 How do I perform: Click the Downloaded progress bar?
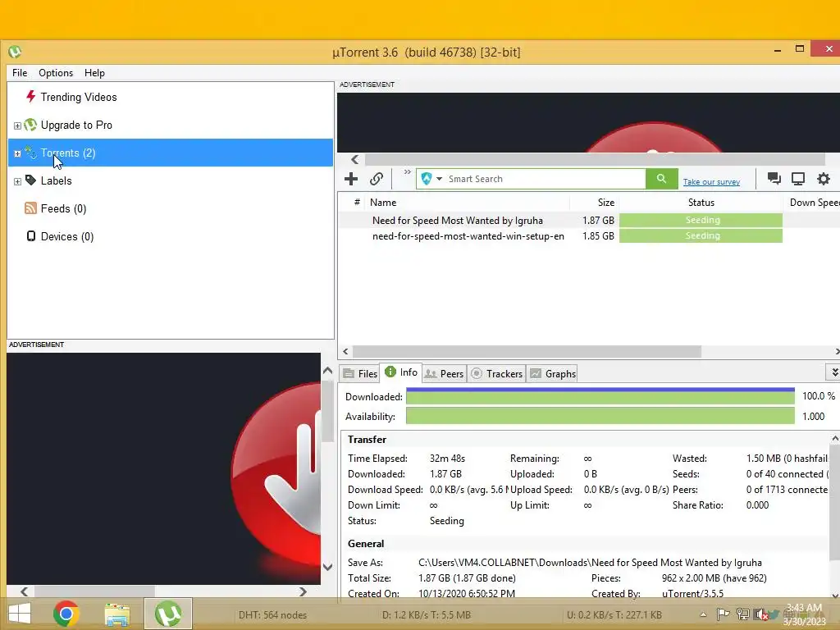(600, 396)
